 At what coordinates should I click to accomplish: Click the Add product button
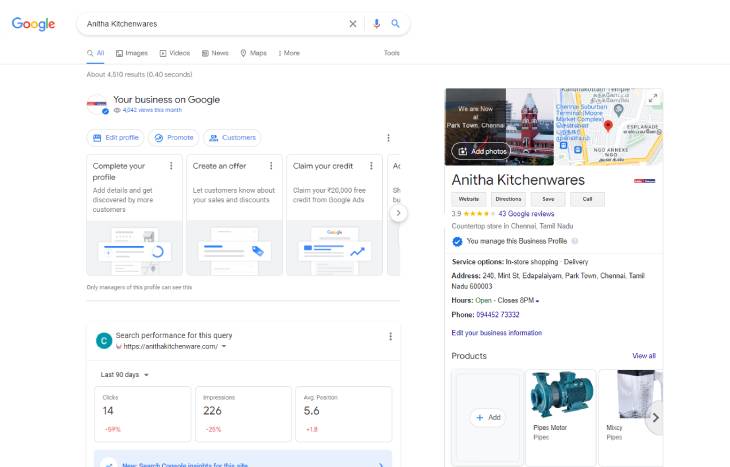488,418
